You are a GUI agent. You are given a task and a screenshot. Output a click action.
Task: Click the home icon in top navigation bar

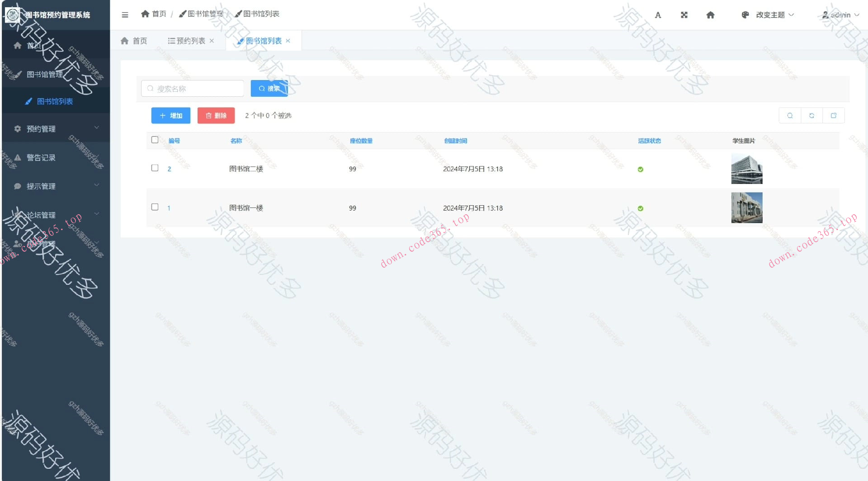710,14
